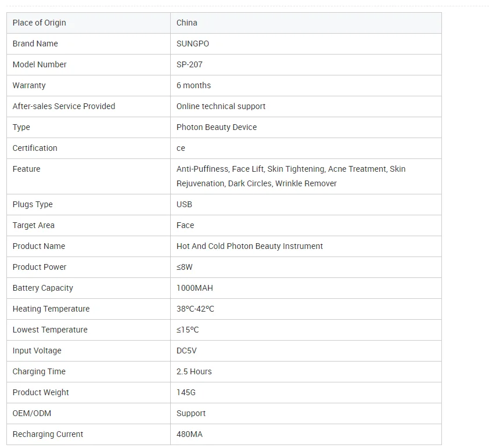Click the '≤8W' product power value
The height and width of the screenshot is (448, 489).
coord(184,267)
